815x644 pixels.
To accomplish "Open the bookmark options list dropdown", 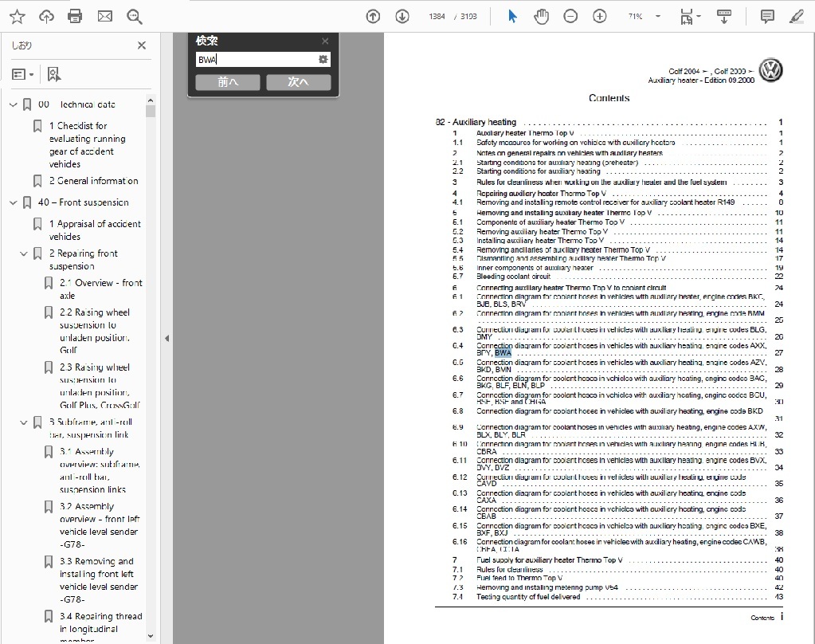I will pos(23,74).
